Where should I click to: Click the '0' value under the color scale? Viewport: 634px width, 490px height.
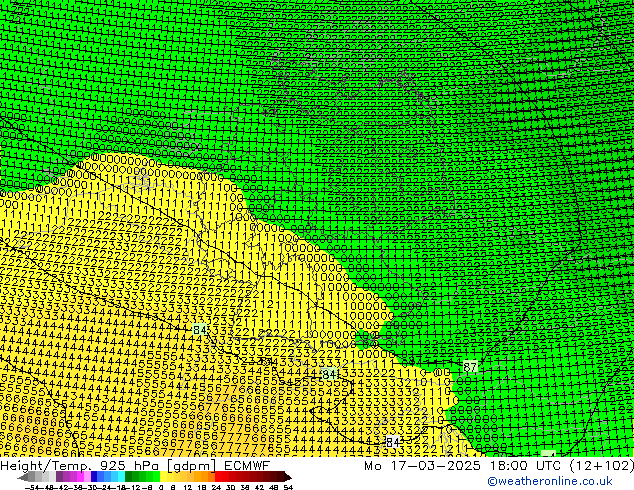tap(161, 488)
